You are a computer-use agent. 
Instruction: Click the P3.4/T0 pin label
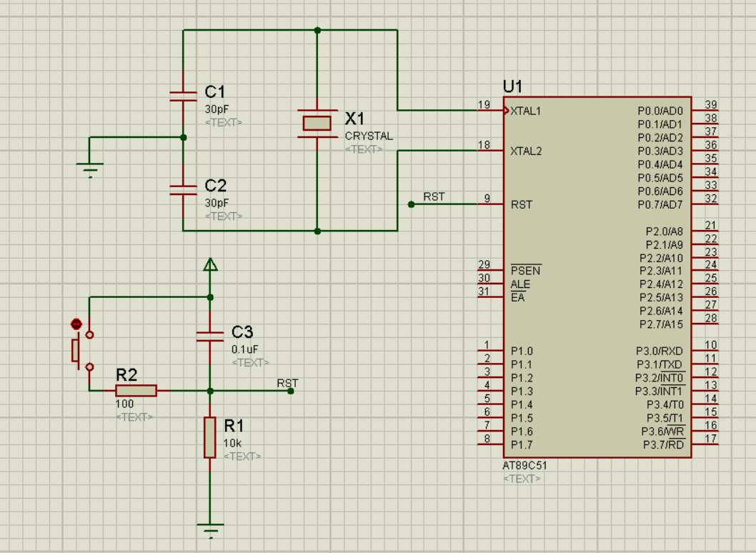[665, 404]
